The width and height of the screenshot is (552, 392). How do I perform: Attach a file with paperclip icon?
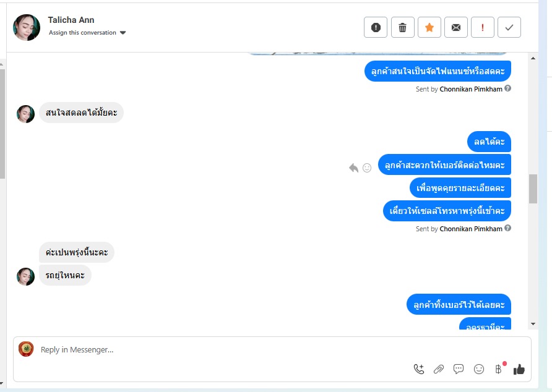click(x=439, y=369)
